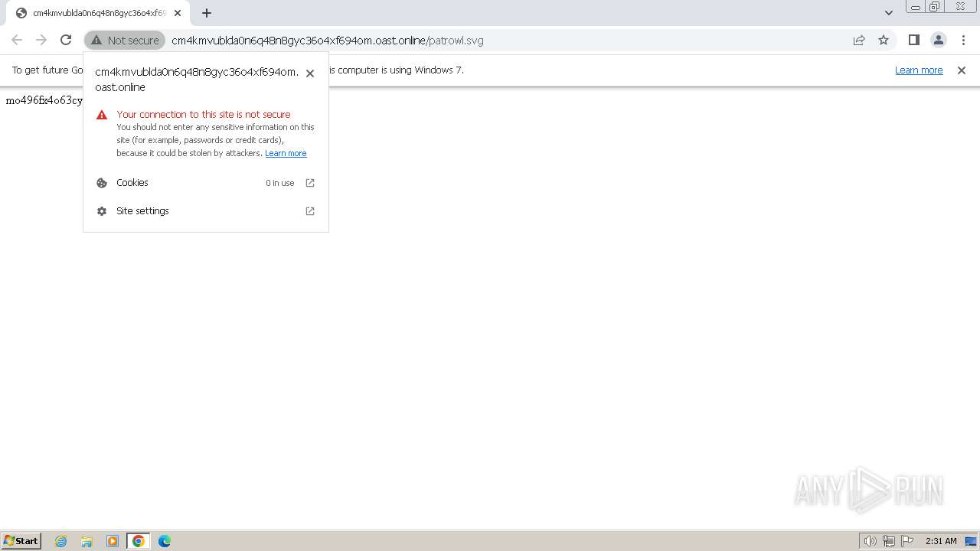
Task: Open the profile avatar menu
Action: click(939, 40)
